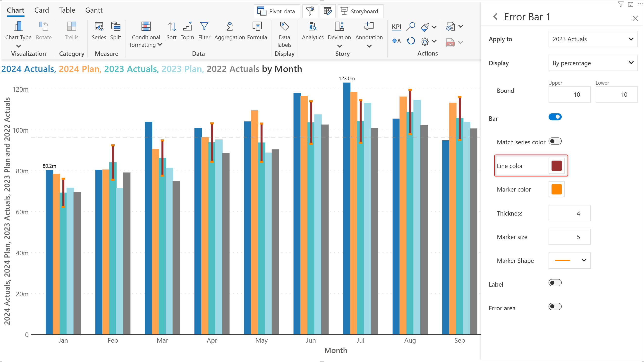Click the KPI icon in Actions
The image size is (644, 362).
(x=396, y=27)
